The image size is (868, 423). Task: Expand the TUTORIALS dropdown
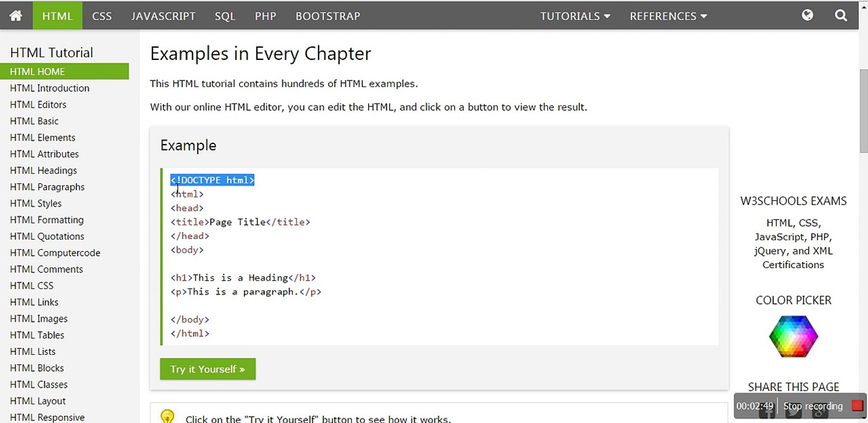coord(575,16)
